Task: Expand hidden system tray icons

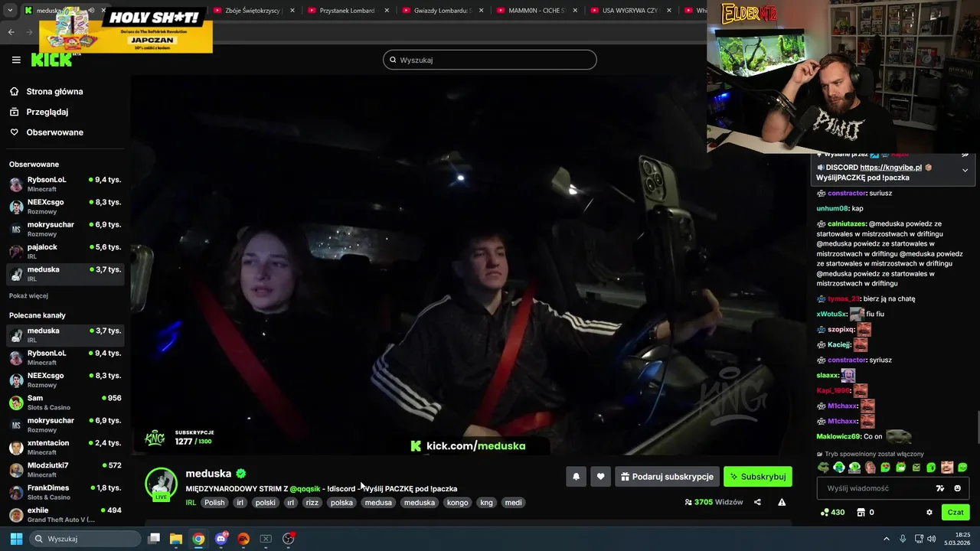Action: point(887,539)
